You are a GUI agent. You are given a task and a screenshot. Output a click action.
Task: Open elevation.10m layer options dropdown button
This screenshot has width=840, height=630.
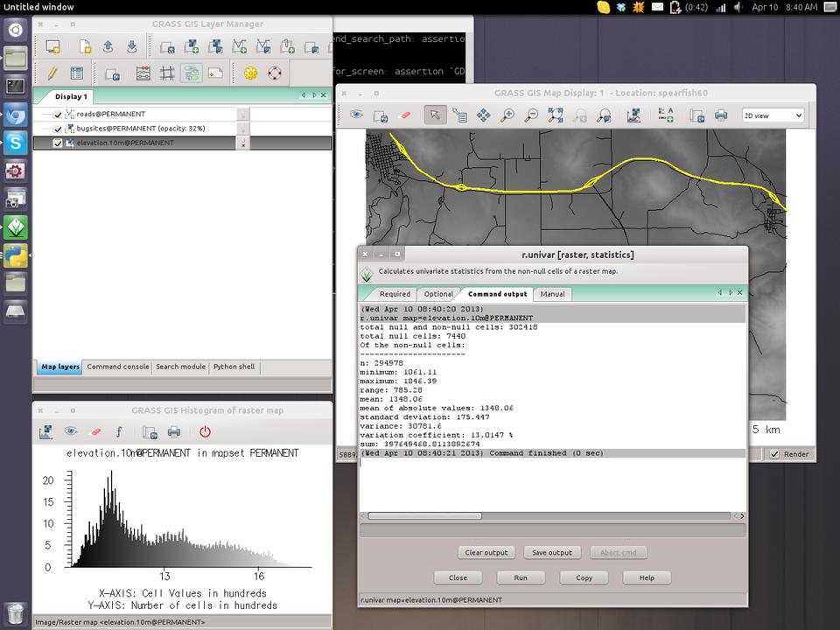click(x=242, y=143)
